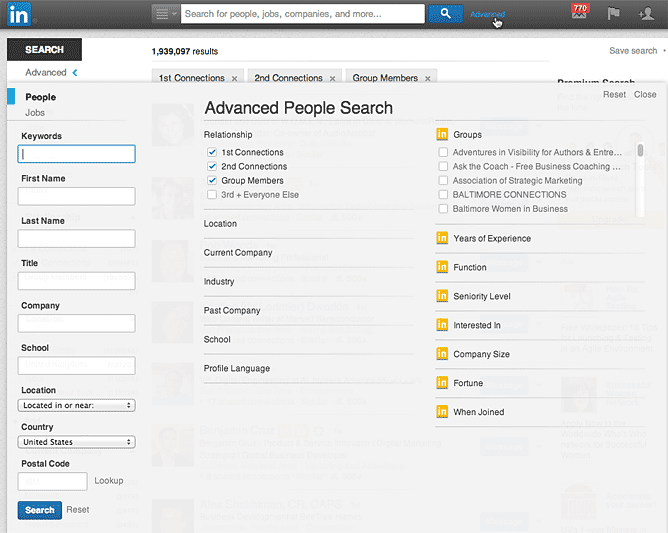Uncheck the Group Members checkbox
The height and width of the screenshot is (533, 668).
[212, 181]
